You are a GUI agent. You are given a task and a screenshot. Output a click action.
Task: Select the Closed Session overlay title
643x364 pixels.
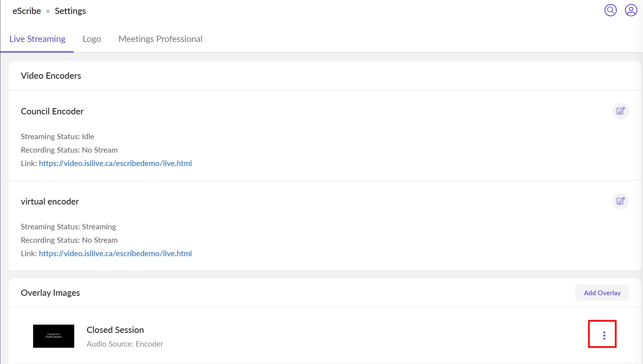115,330
